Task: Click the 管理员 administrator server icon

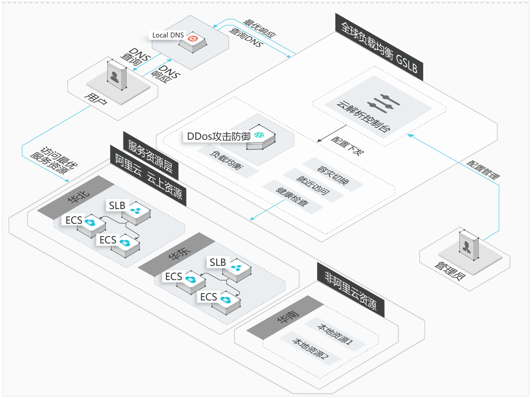Action: coord(469,246)
